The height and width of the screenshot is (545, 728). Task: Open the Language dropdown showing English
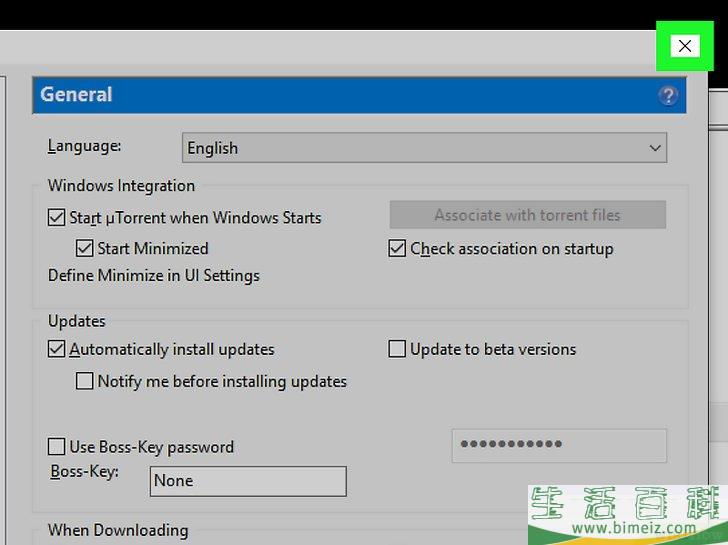424,148
